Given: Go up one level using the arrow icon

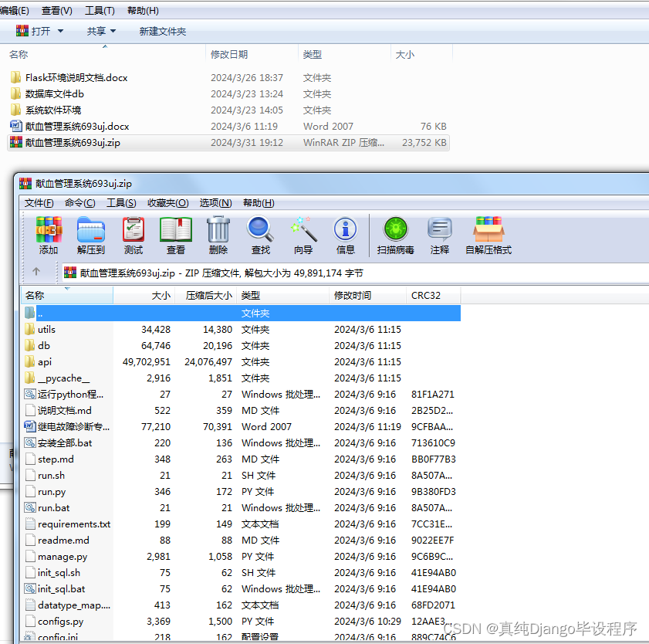Looking at the screenshot, I should click(36, 272).
